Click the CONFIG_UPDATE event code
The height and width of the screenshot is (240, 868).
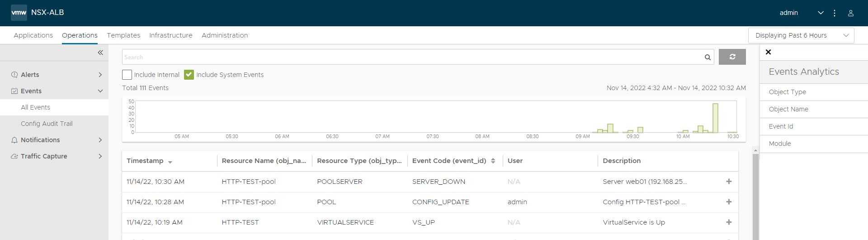pos(441,202)
